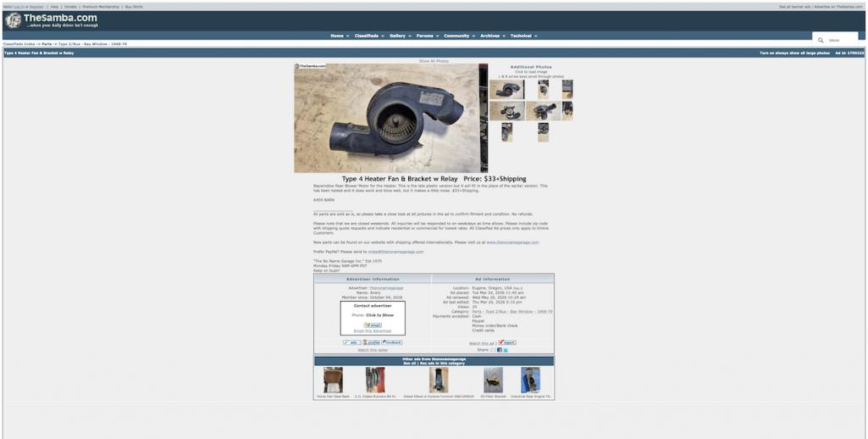Open the Home menu item
The image size is (868, 439).
337,36
